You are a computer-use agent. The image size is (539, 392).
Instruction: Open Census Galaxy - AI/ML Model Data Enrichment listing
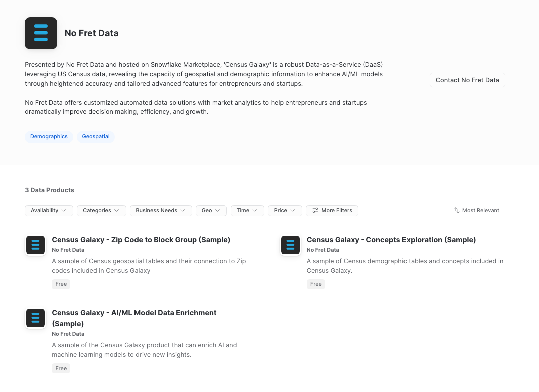[134, 318]
